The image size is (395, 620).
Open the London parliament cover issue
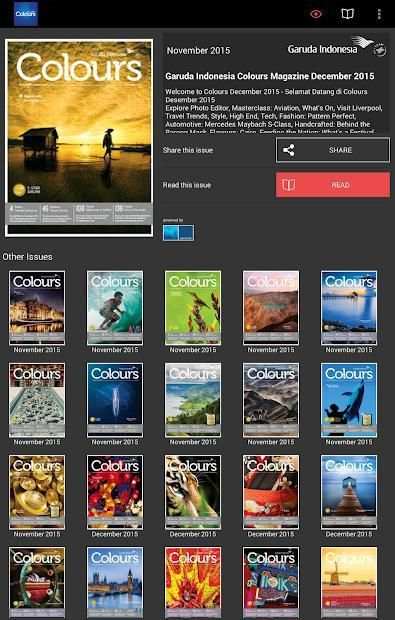tap(115, 583)
